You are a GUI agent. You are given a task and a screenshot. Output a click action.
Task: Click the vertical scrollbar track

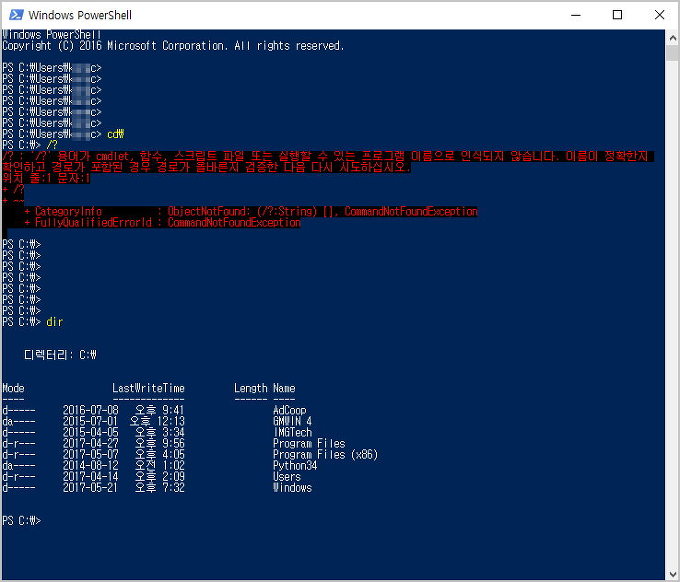pyautogui.click(x=671, y=300)
